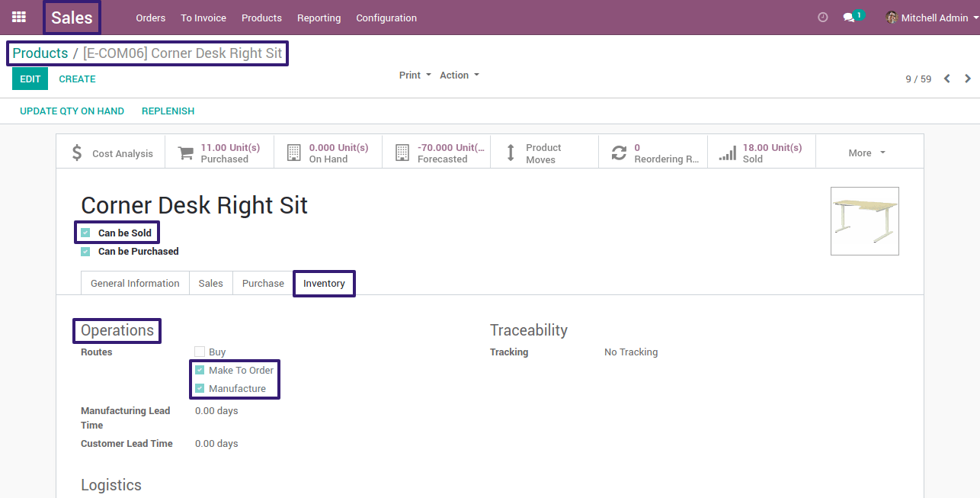
Task: Toggle the Can be Sold checkbox
Action: [85, 233]
